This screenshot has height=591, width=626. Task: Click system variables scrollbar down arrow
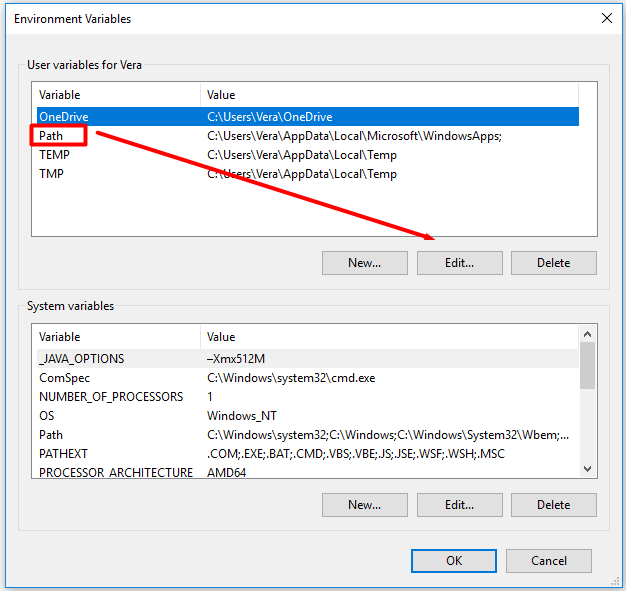(588, 469)
